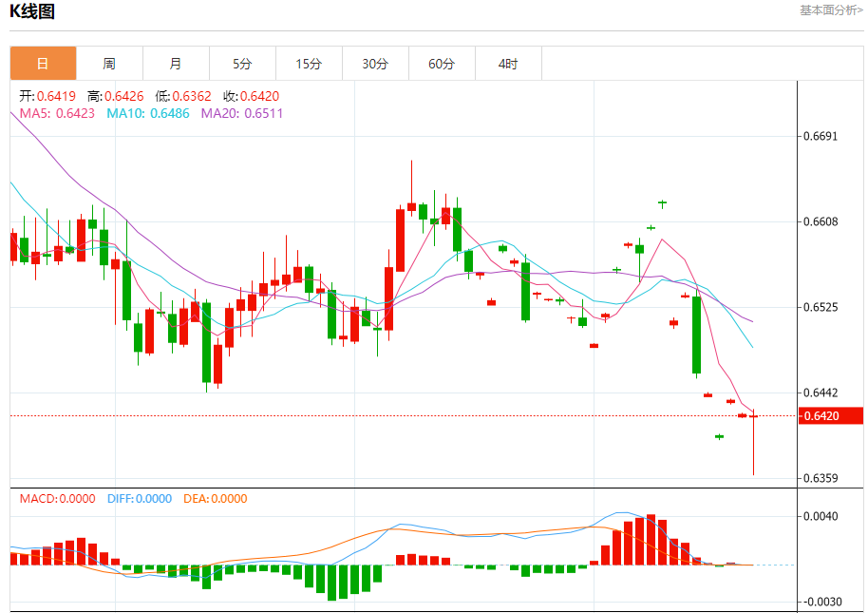Click the MACD:0.0000 indicator label

(x=58, y=498)
